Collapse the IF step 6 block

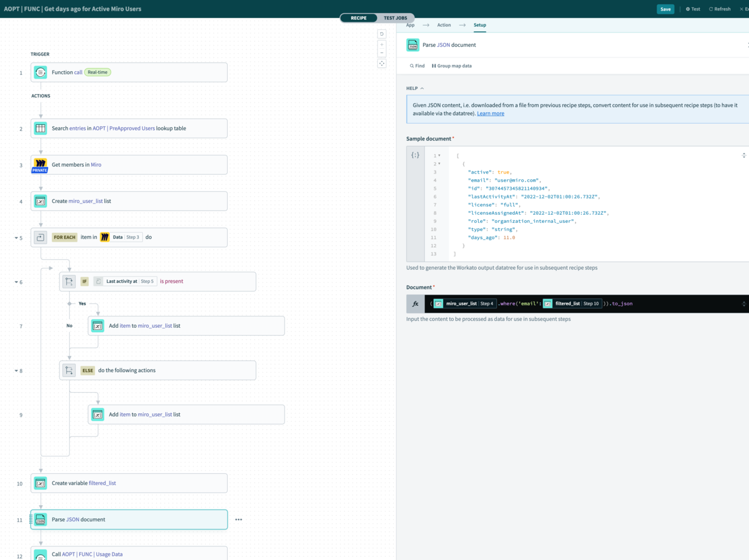click(16, 282)
